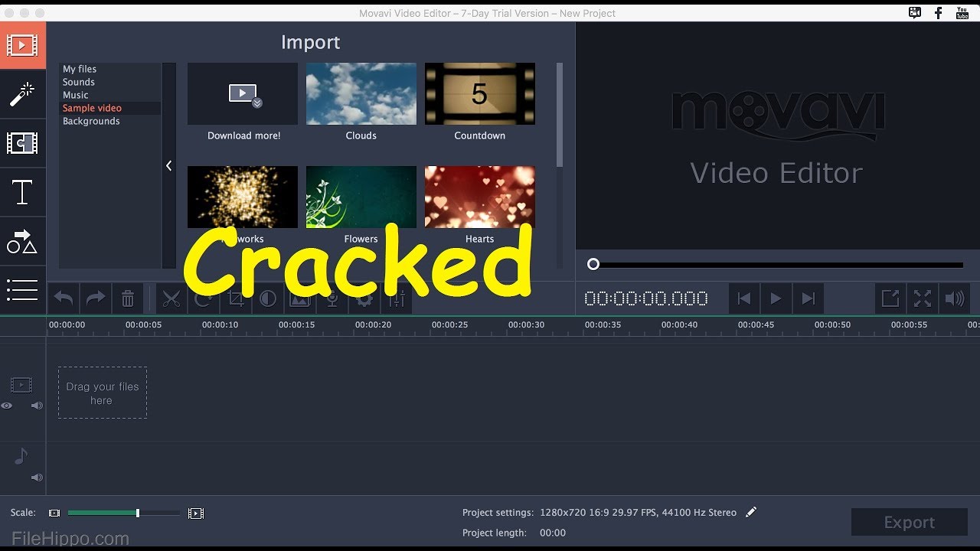Screen dimensions: 980x551
Task: Select Music category
Action: (76, 95)
